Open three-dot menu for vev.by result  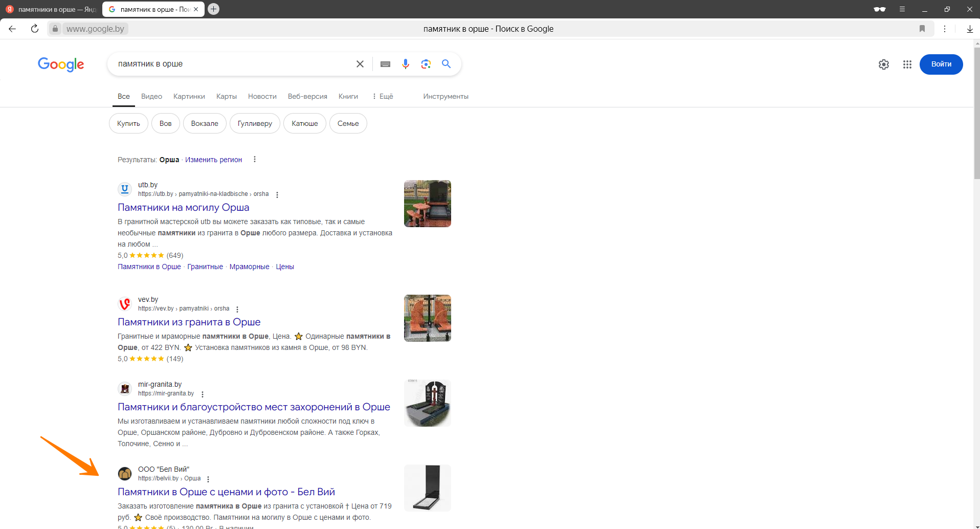(x=237, y=309)
